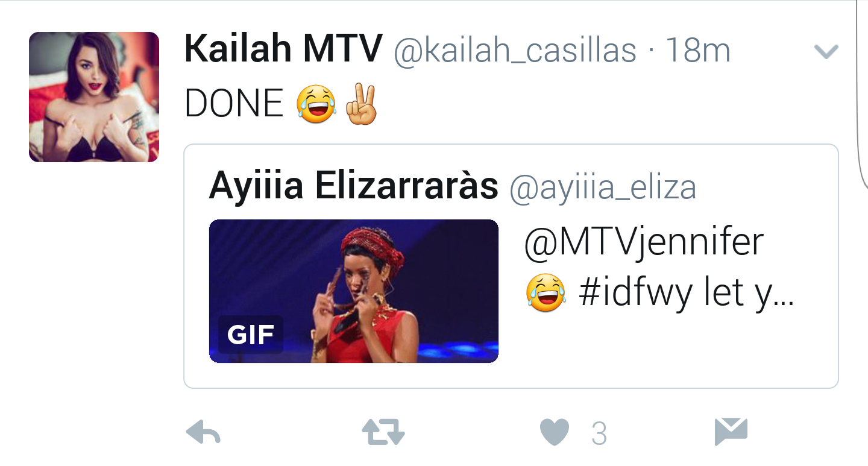Click the laughing emoji in the quoted tweet
868x466 pixels.
546,292
